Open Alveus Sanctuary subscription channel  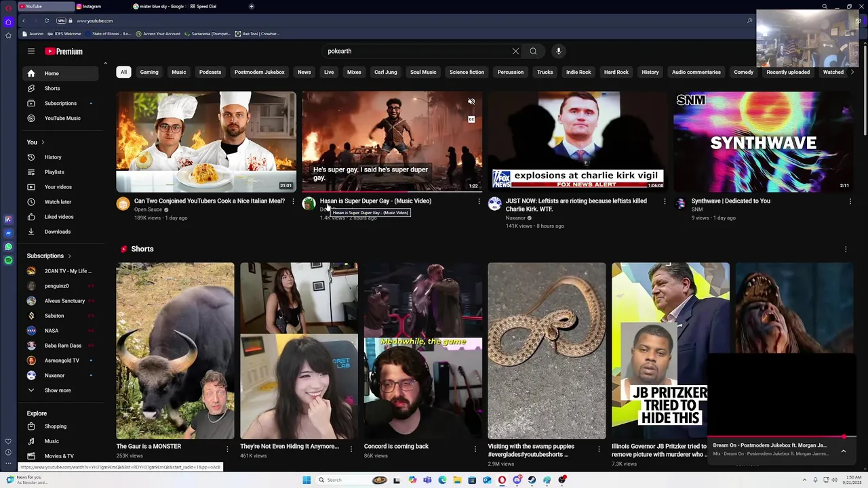pos(61,301)
